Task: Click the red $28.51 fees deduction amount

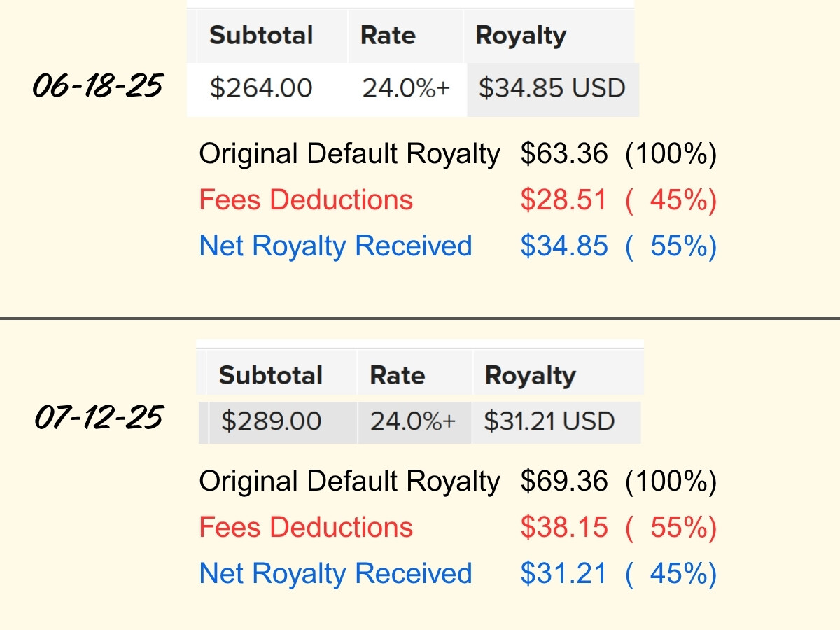Action: (x=563, y=200)
